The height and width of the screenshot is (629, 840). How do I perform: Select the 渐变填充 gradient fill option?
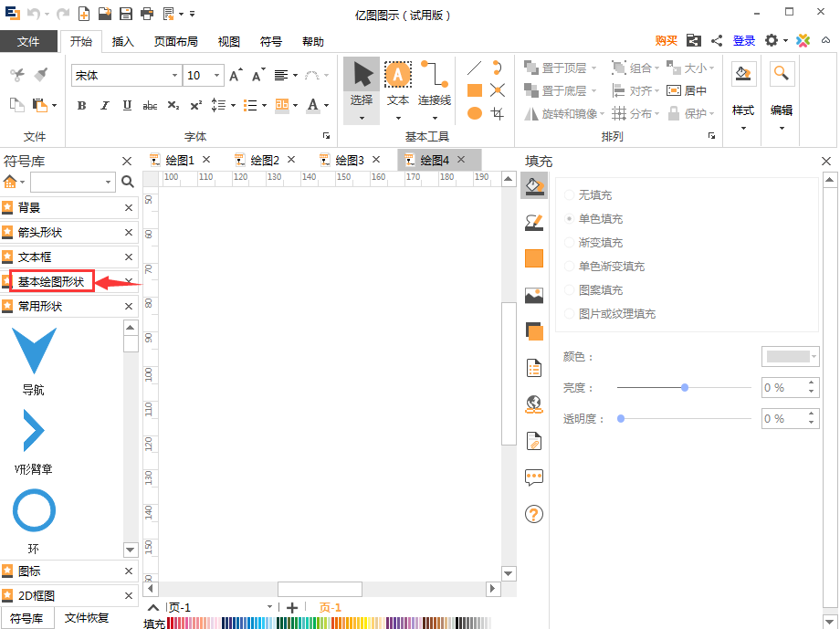(x=595, y=243)
